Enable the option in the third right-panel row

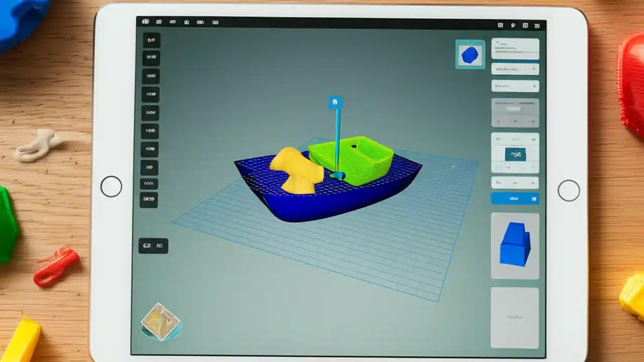coord(534,85)
